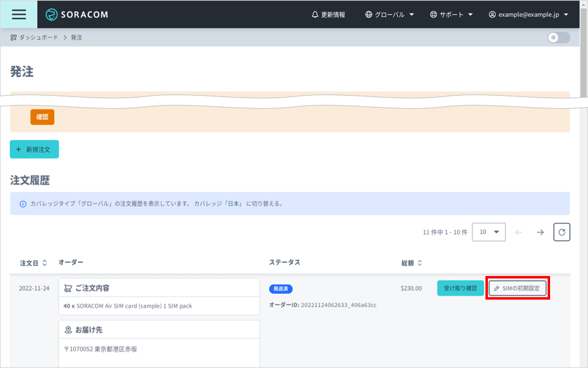This screenshot has height=368, width=588.
Task: Click the 受け取り確認 button
Action: pos(461,288)
